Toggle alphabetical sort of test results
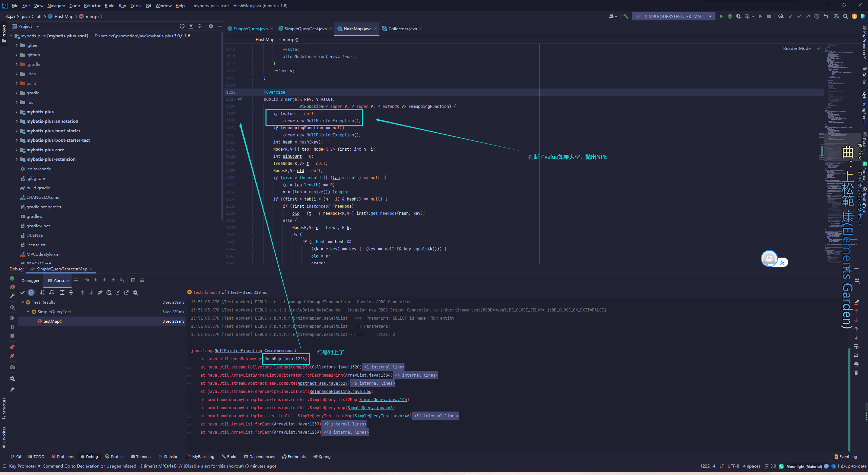The image size is (868, 475). (x=42, y=292)
